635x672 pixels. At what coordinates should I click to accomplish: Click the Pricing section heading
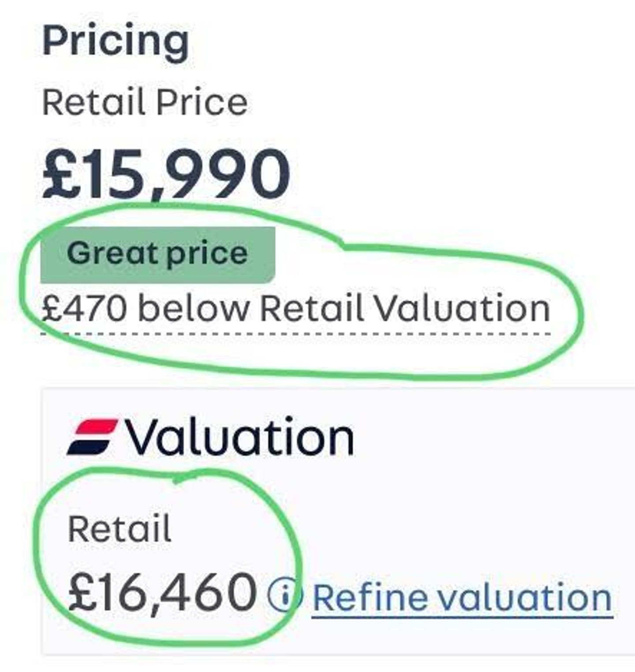[116, 41]
